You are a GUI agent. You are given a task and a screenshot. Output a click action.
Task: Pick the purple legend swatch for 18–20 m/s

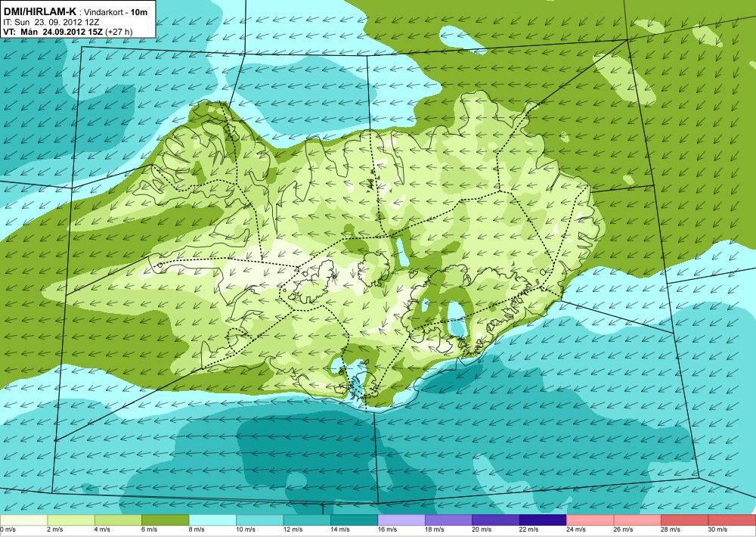coord(449,520)
